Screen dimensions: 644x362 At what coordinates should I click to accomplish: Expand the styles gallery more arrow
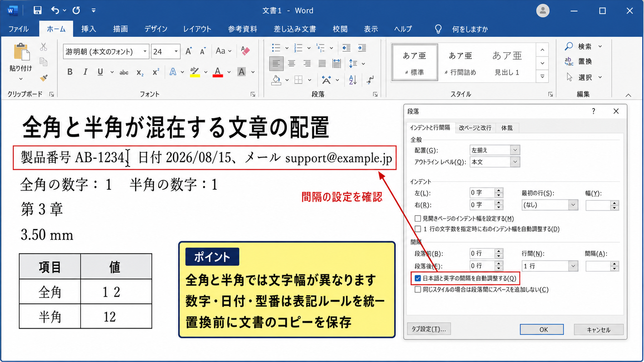(542, 77)
